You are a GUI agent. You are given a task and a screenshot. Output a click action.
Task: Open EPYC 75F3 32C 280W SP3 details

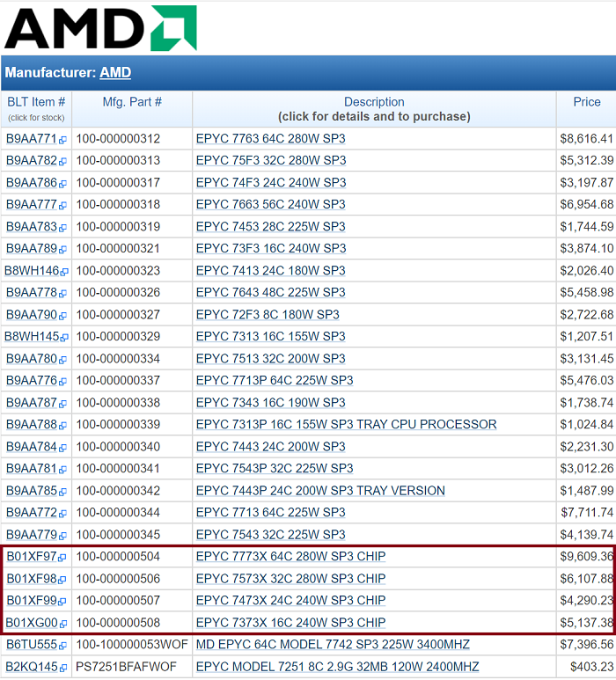271,160
